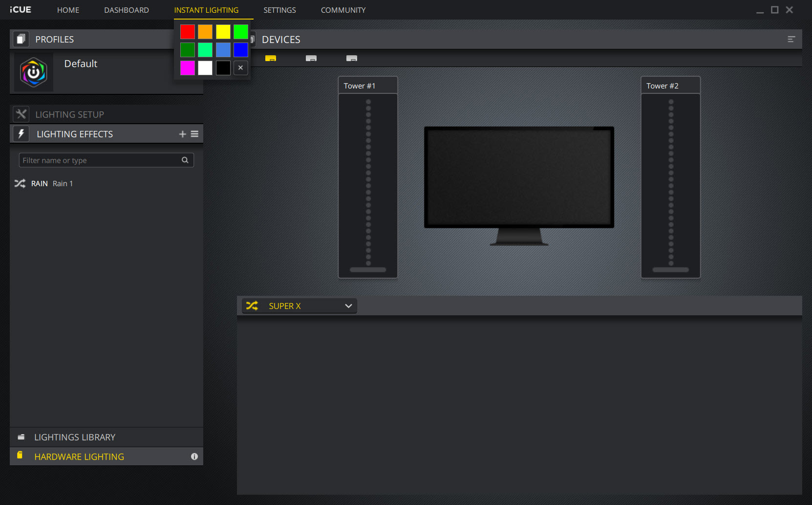Click the Profiles panel icon

pos(21,39)
